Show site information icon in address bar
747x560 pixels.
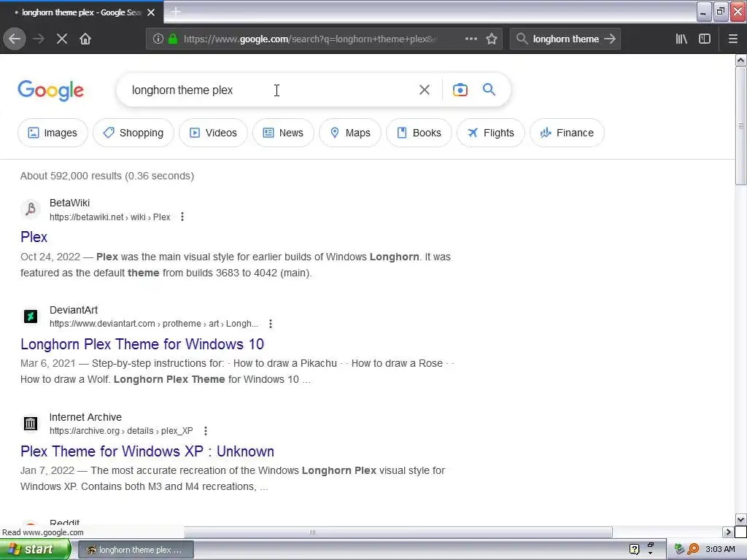click(x=158, y=39)
